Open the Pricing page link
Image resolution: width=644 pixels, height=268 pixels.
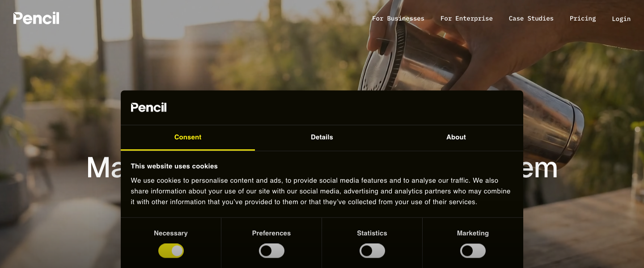click(583, 18)
